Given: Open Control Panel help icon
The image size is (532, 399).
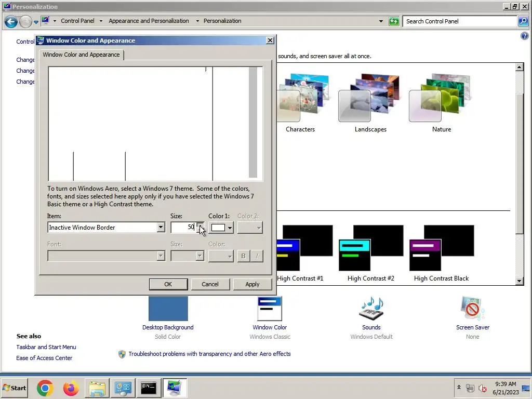Looking at the screenshot, I should [524, 36].
